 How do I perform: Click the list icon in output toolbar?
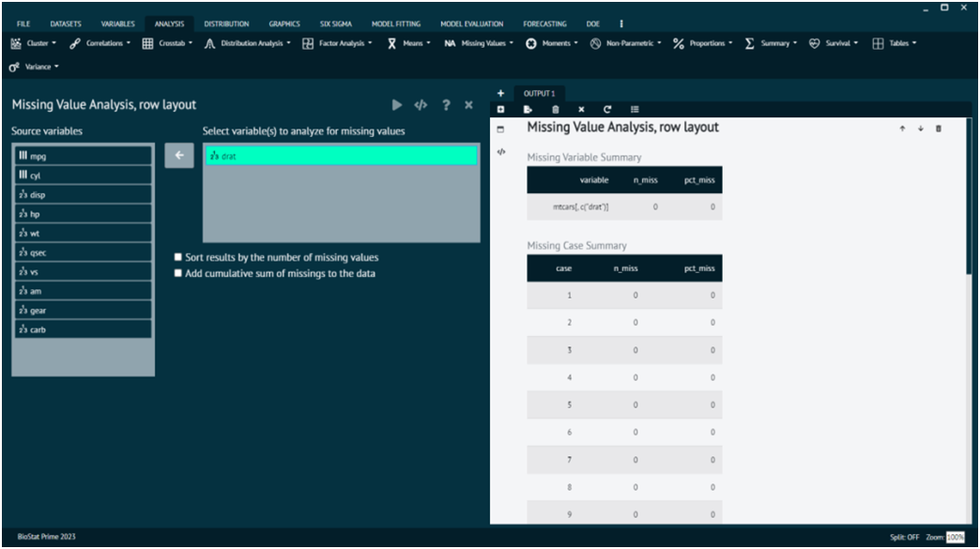635,109
